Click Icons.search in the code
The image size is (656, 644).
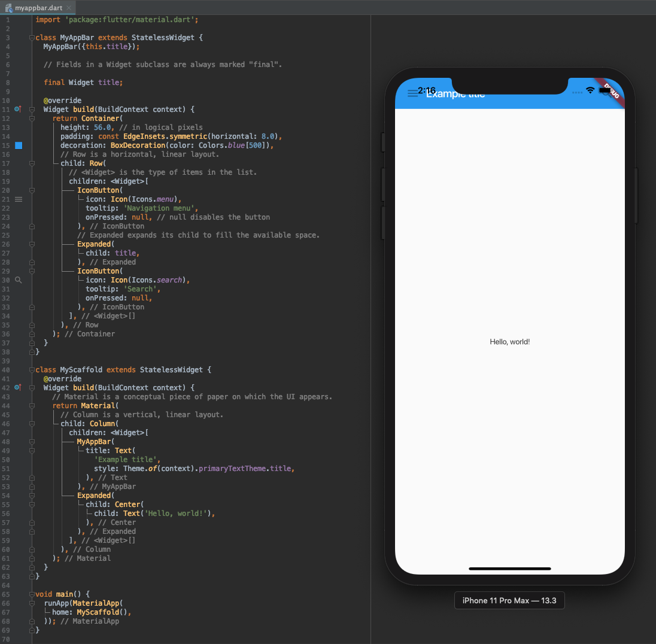pos(157,280)
